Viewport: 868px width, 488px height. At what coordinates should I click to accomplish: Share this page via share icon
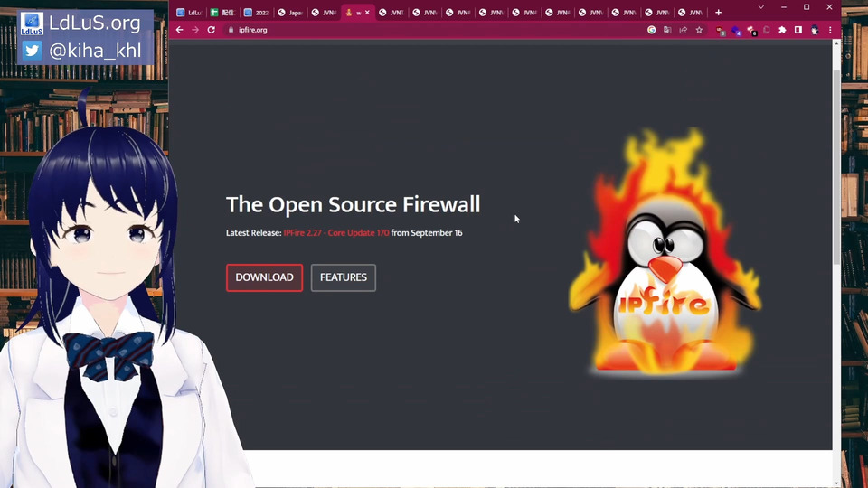click(x=684, y=30)
